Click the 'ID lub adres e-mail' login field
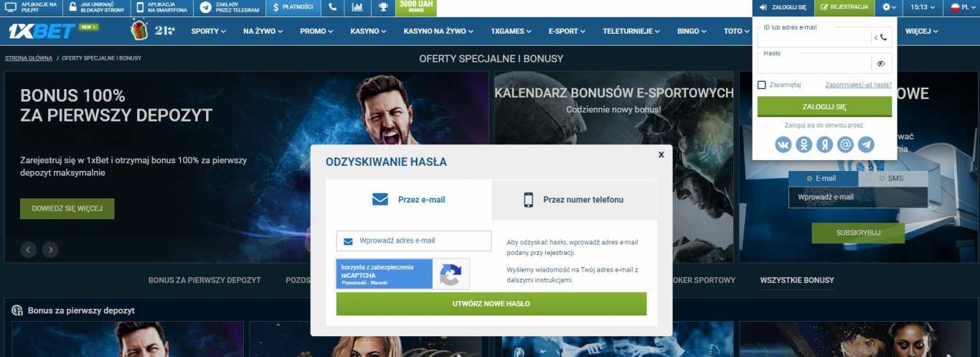 (814, 37)
